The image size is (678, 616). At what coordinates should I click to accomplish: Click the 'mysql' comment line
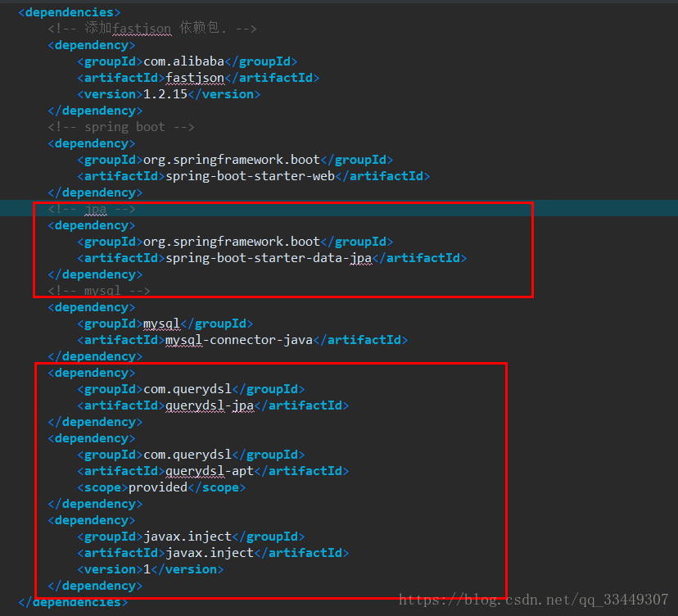(99, 291)
